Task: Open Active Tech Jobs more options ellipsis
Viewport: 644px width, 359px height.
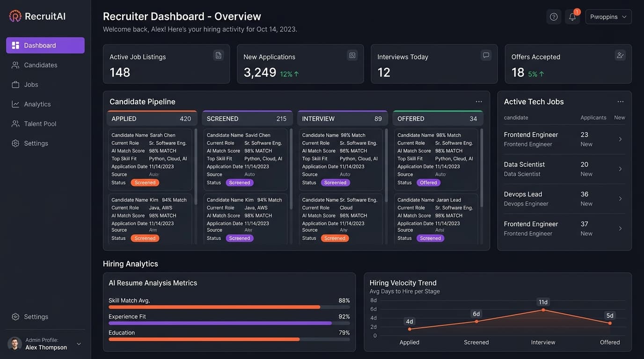Action: coord(621,101)
